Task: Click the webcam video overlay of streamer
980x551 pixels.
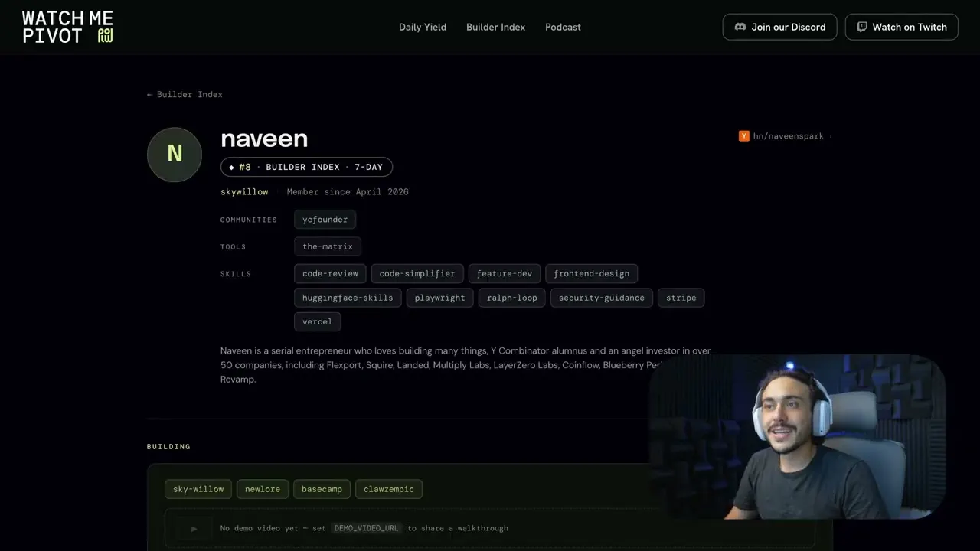Action: point(798,436)
